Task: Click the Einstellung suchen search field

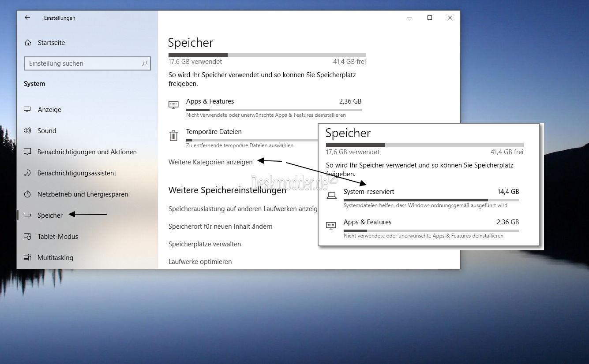Action: 82,63
